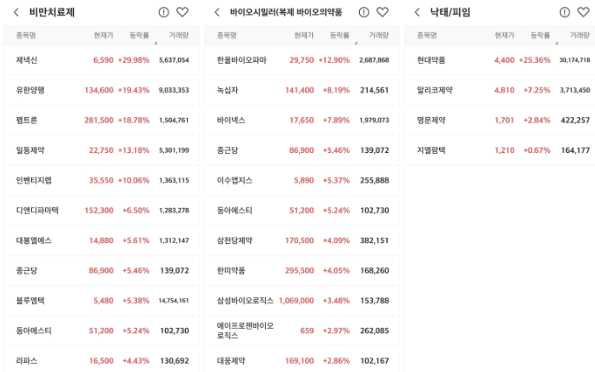Open the 유한양행 stock row
The height and width of the screenshot is (372, 595).
(x=101, y=90)
